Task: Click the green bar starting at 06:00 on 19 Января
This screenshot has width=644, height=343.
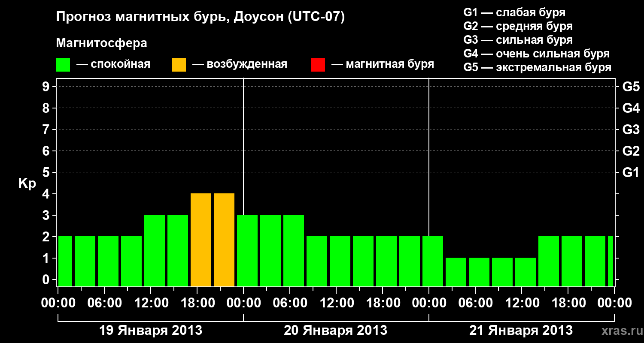Action: pos(108,261)
